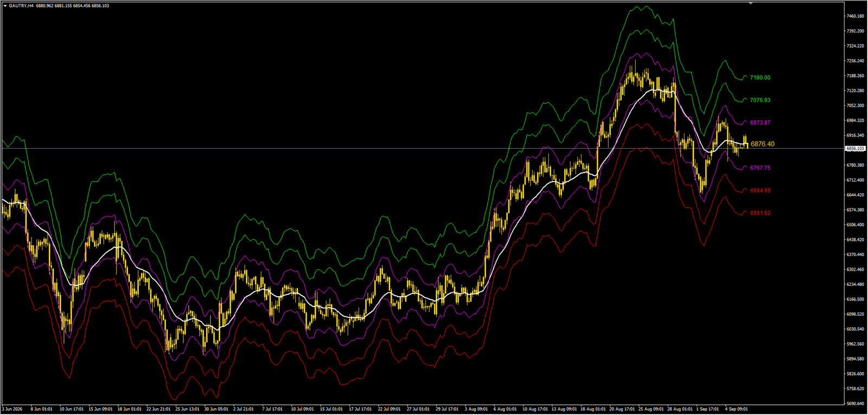
Task: Click the time axis label 8 Jun 01:01
Action: (42, 409)
